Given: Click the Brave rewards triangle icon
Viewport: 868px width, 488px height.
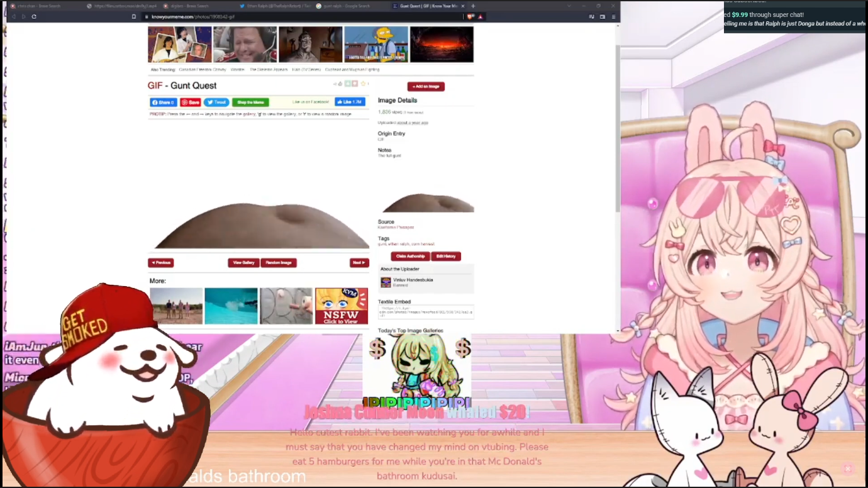Looking at the screenshot, I should [481, 16].
